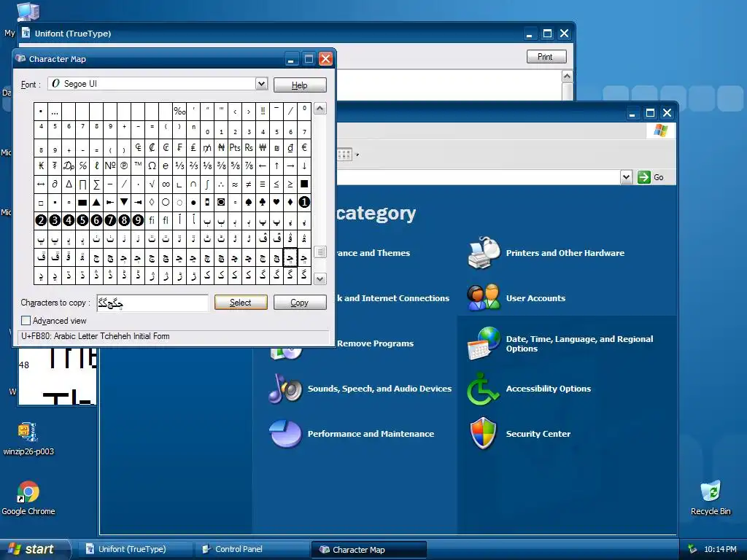Select the black up-pointing triangle character
This screenshot has height=560, width=747.
tap(96, 202)
